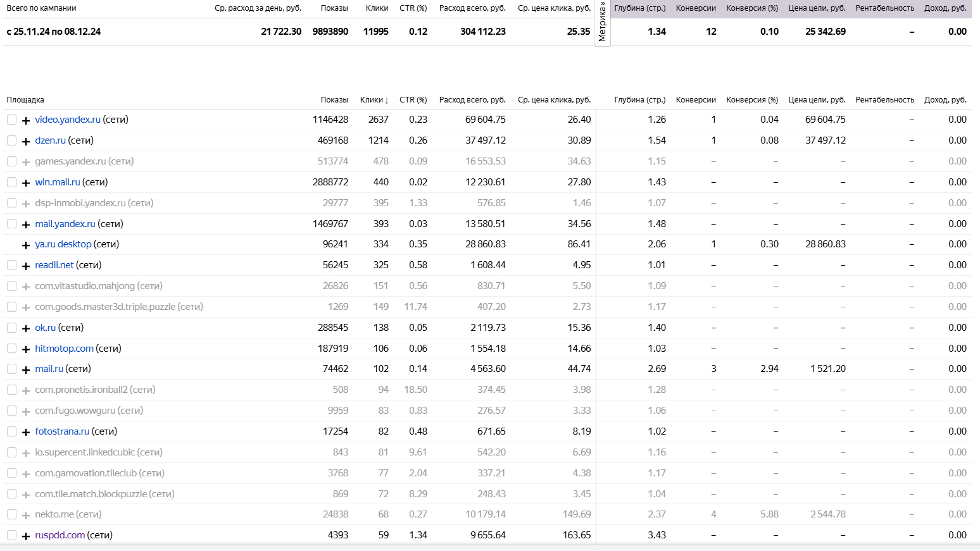
Task: Sort table by Клики column header
Action: click(374, 100)
